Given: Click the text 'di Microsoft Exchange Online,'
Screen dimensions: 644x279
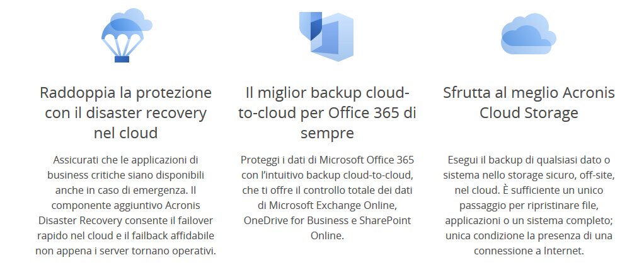Looking at the screenshot, I should [327, 205].
